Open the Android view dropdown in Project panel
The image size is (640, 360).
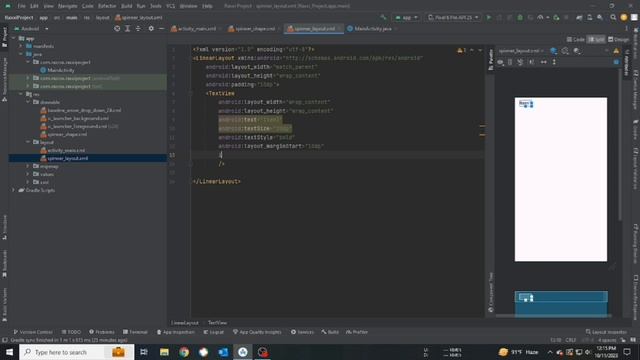click(31, 29)
